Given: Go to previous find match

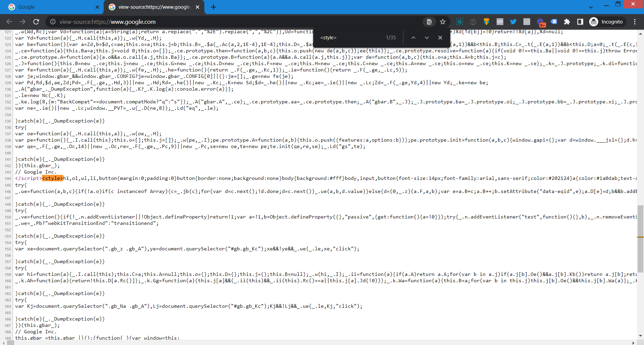Looking at the screenshot, I should click(413, 38).
